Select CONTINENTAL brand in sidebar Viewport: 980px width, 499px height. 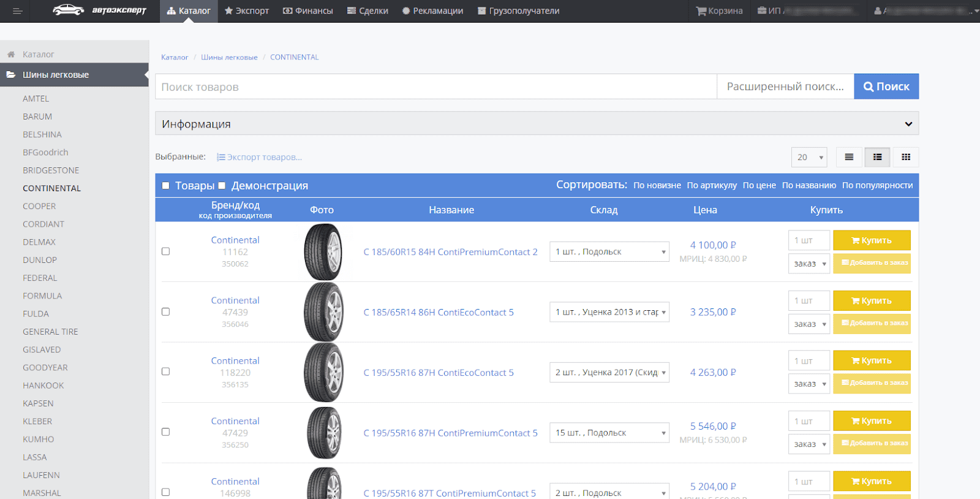click(x=51, y=189)
